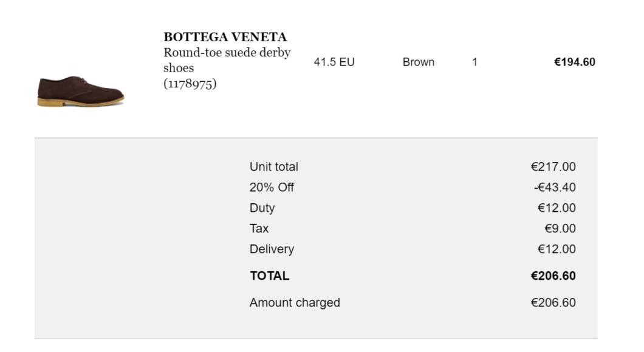Click the item price €194.60
Viewport: 644px width, 352px height.
click(575, 62)
